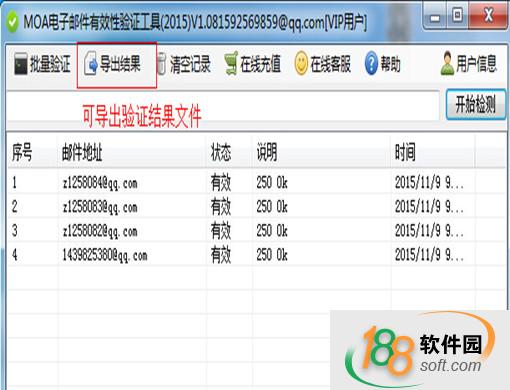Click serial number 4 cell
This screenshot has width=510, height=390.
14,255
